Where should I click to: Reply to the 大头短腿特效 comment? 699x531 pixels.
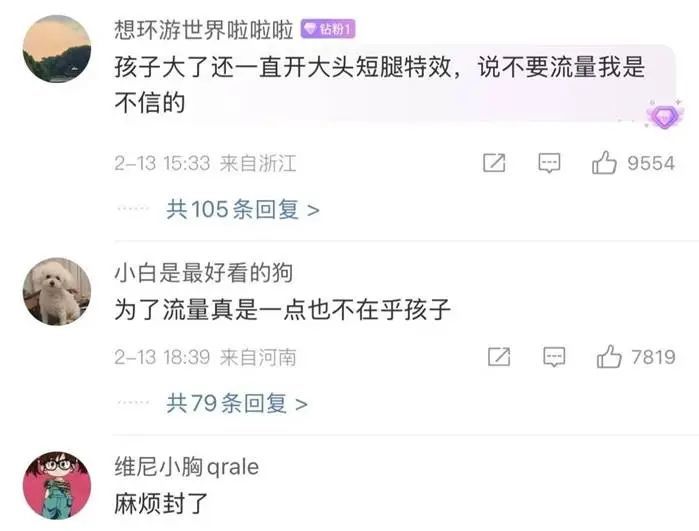[x=549, y=163]
